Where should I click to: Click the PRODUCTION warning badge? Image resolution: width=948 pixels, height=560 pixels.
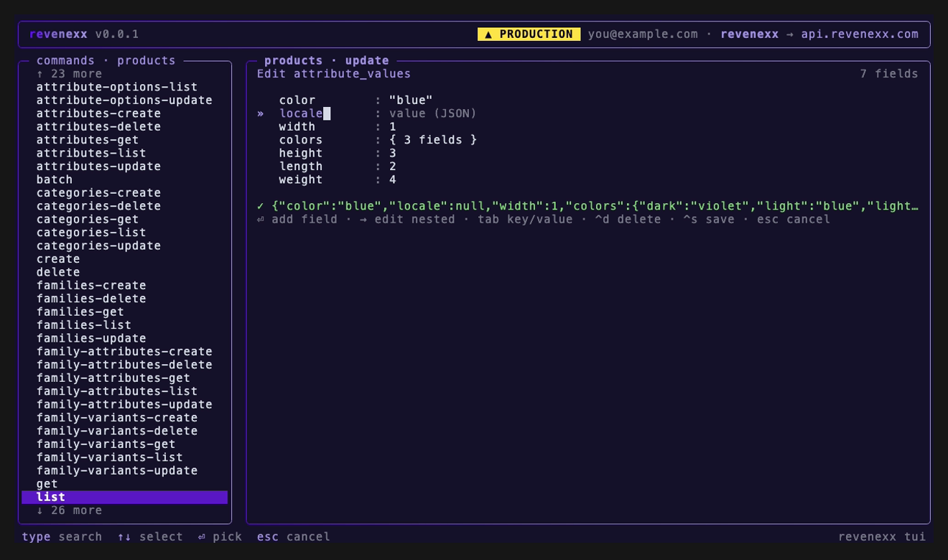529,34
